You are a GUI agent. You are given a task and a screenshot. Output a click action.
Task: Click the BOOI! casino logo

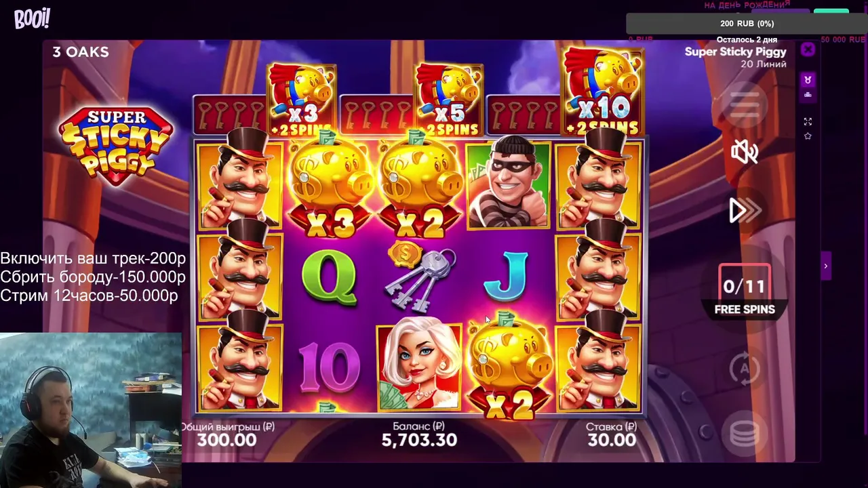(32, 18)
